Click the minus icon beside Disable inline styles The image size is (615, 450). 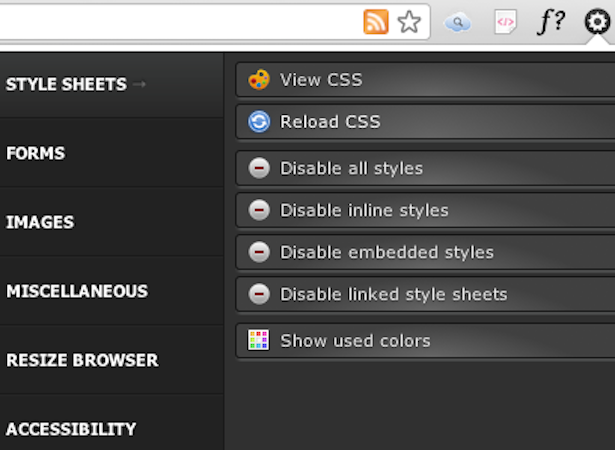[259, 210]
